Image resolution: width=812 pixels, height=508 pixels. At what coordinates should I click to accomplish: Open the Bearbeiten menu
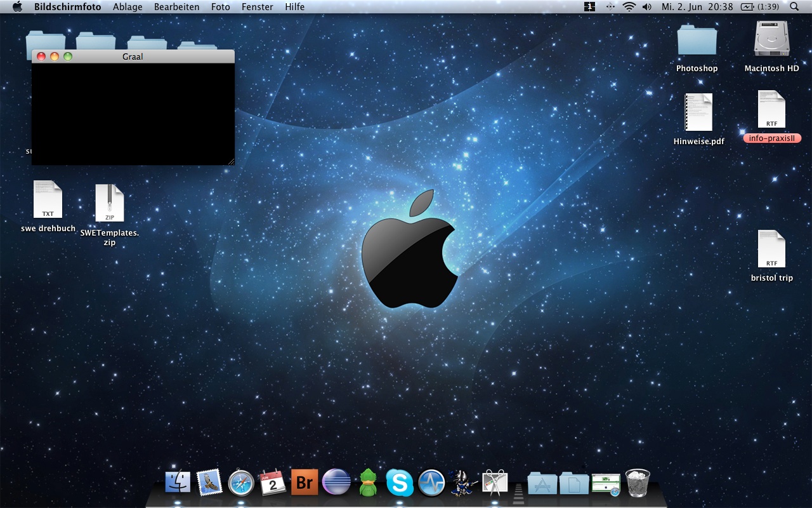pyautogui.click(x=176, y=6)
